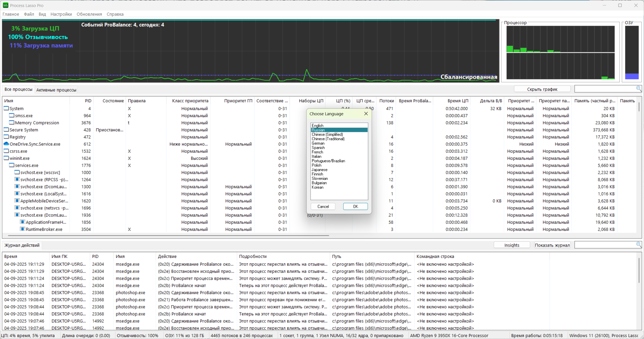
Task: Click the System process window icon
Action: click(6, 108)
